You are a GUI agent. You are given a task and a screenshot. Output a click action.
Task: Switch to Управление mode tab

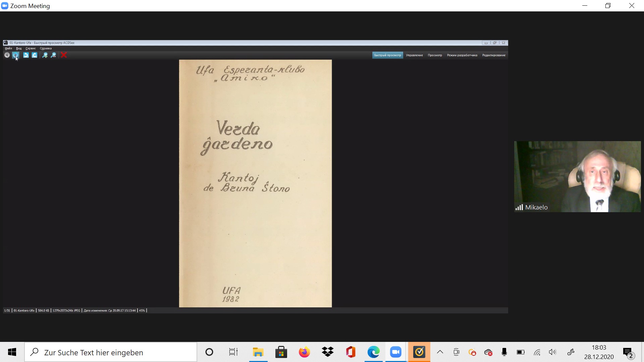click(414, 55)
